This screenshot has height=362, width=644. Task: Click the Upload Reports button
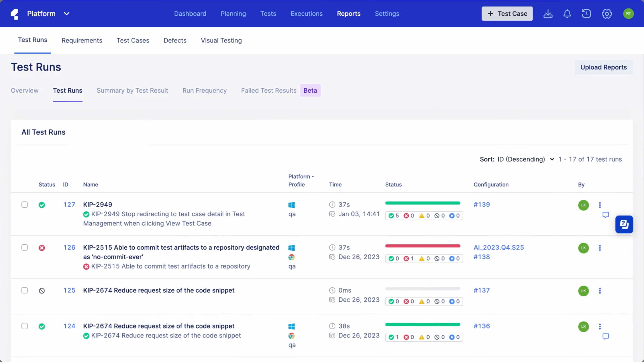(x=603, y=67)
